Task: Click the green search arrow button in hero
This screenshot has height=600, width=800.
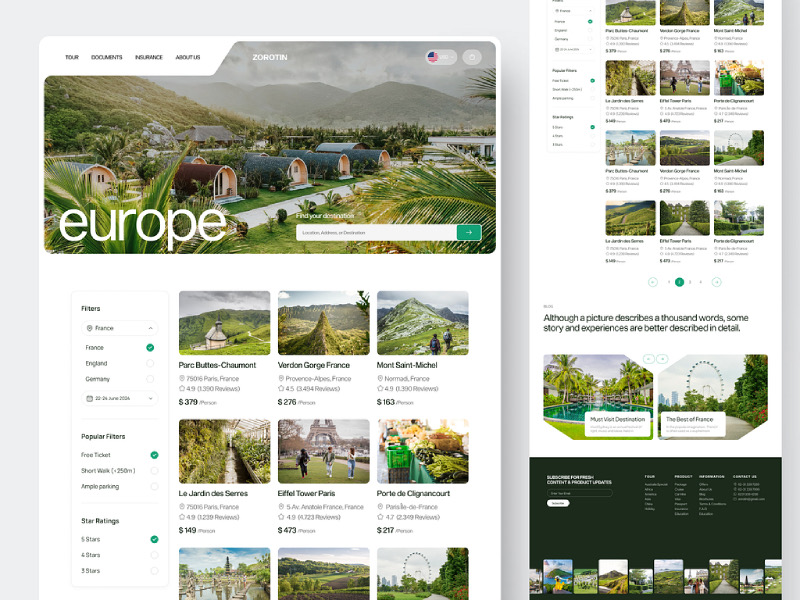Action: tap(469, 233)
